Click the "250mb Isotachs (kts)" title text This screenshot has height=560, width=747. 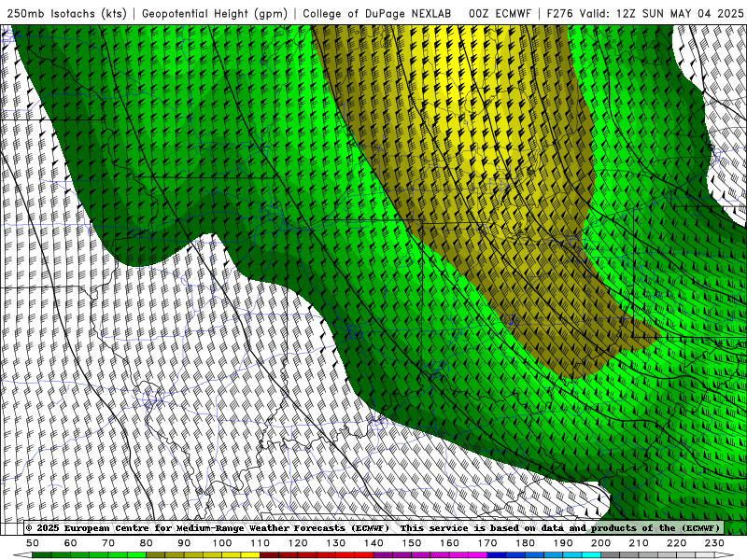[66, 13]
